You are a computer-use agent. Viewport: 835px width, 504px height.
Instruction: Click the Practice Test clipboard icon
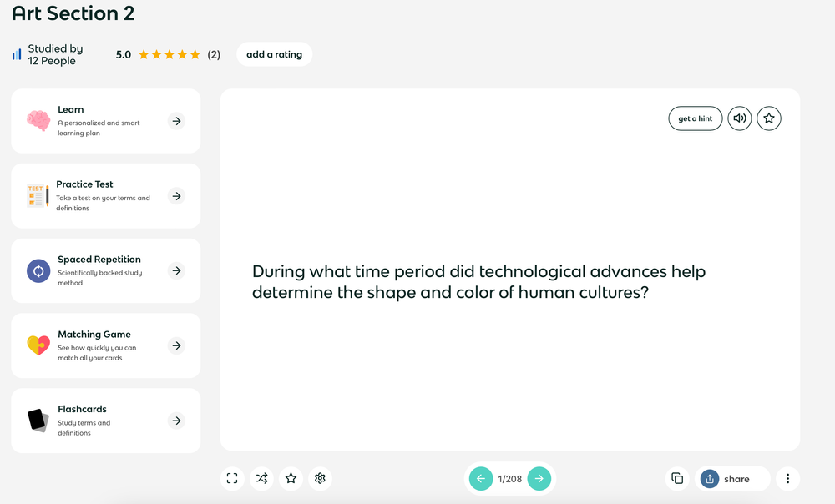(x=37, y=195)
